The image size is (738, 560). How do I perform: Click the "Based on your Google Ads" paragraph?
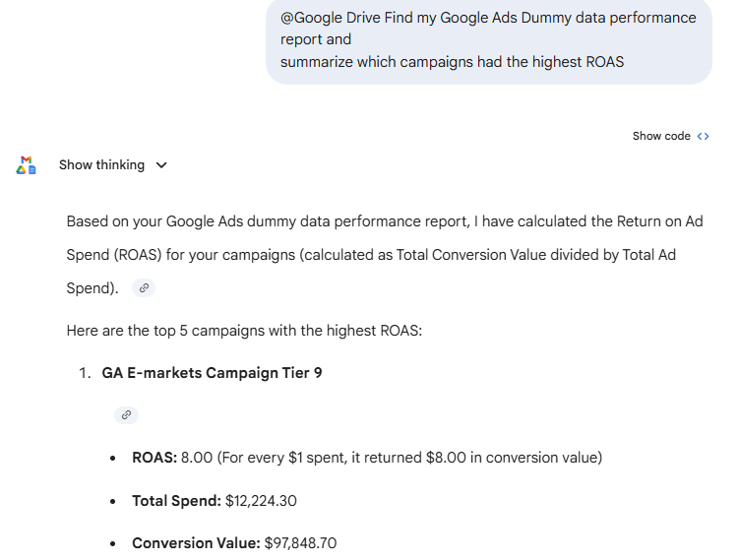coord(385,255)
